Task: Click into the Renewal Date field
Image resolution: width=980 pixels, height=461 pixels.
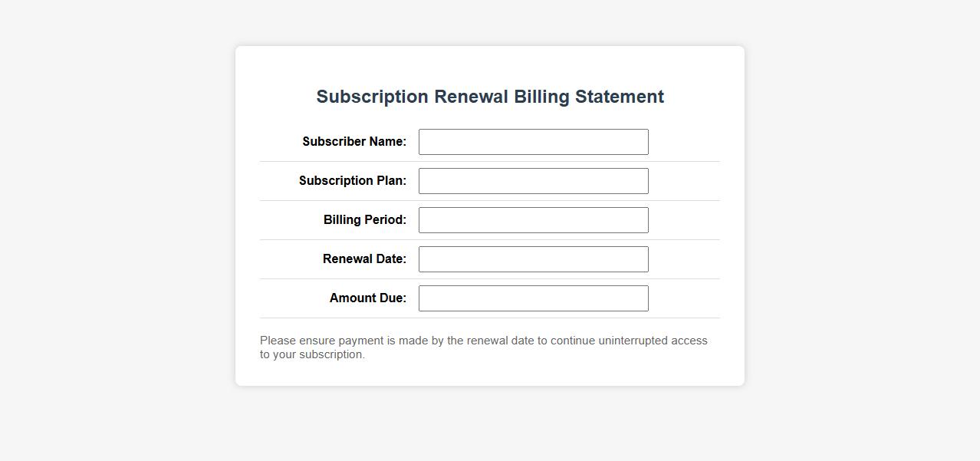Action: (x=533, y=259)
